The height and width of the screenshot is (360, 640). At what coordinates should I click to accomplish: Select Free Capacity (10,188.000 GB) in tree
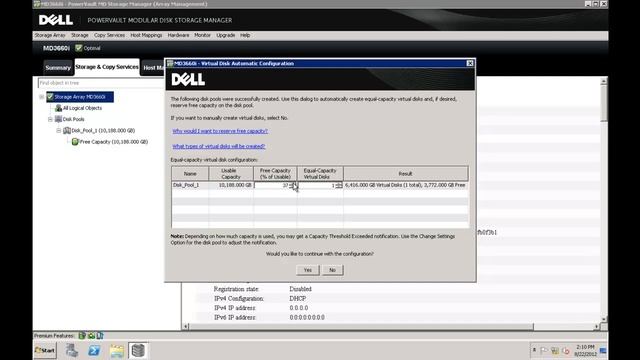(114, 142)
